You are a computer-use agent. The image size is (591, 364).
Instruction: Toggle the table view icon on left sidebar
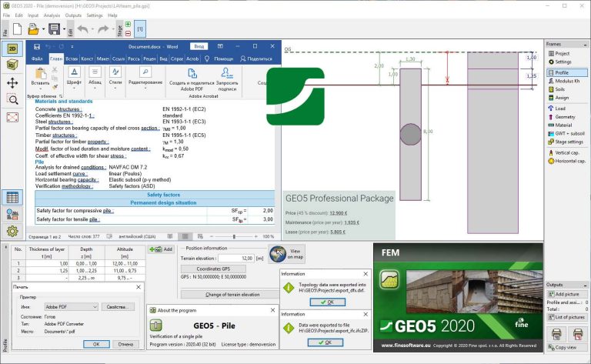click(x=12, y=198)
